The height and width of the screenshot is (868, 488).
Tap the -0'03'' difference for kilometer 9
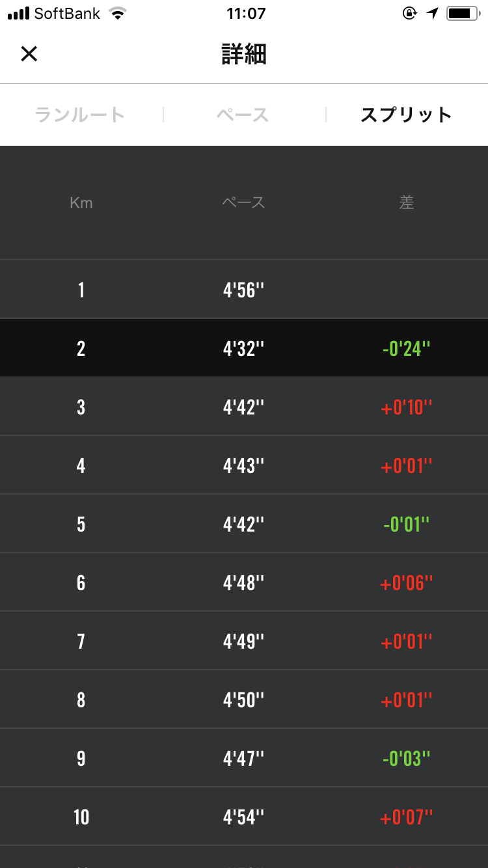(406, 759)
